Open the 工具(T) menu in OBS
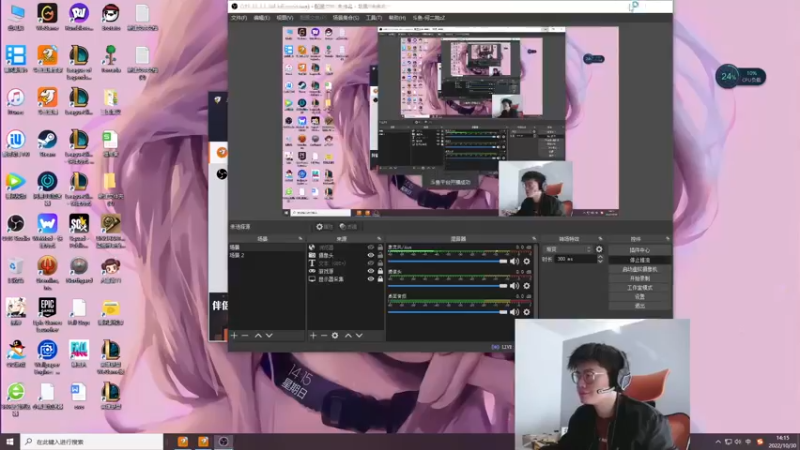The image size is (800, 450). click(x=373, y=18)
